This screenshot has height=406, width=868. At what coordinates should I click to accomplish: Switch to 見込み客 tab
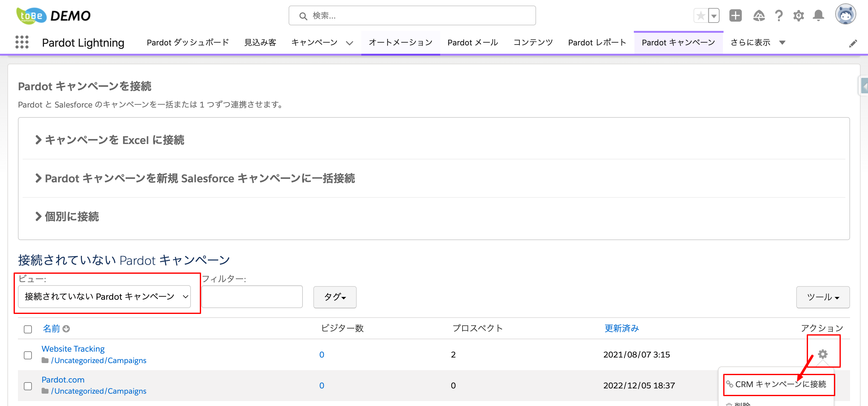click(260, 42)
